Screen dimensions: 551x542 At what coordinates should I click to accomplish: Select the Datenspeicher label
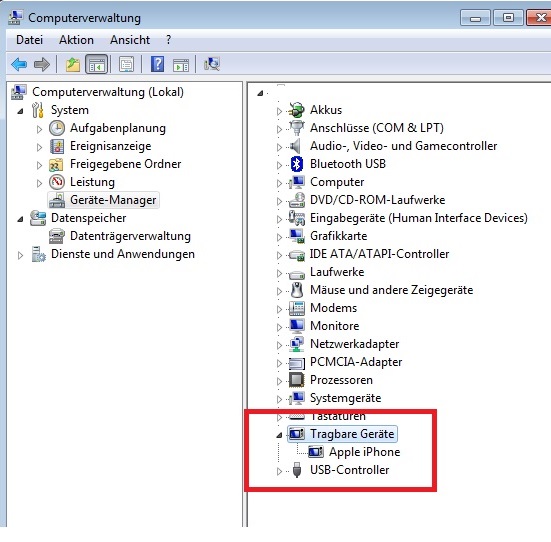(x=89, y=218)
